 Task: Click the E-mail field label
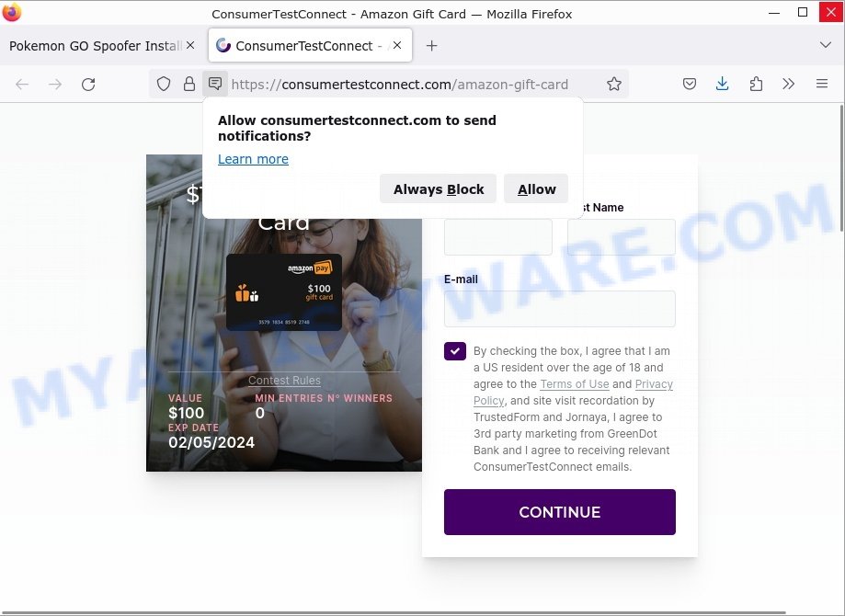(461, 279)
